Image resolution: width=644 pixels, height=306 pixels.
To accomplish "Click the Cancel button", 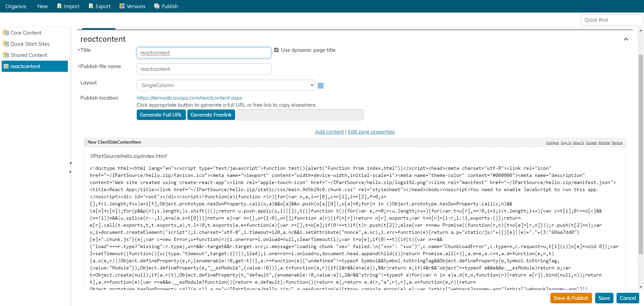I will pyautogui.click(x=628, y=298).
